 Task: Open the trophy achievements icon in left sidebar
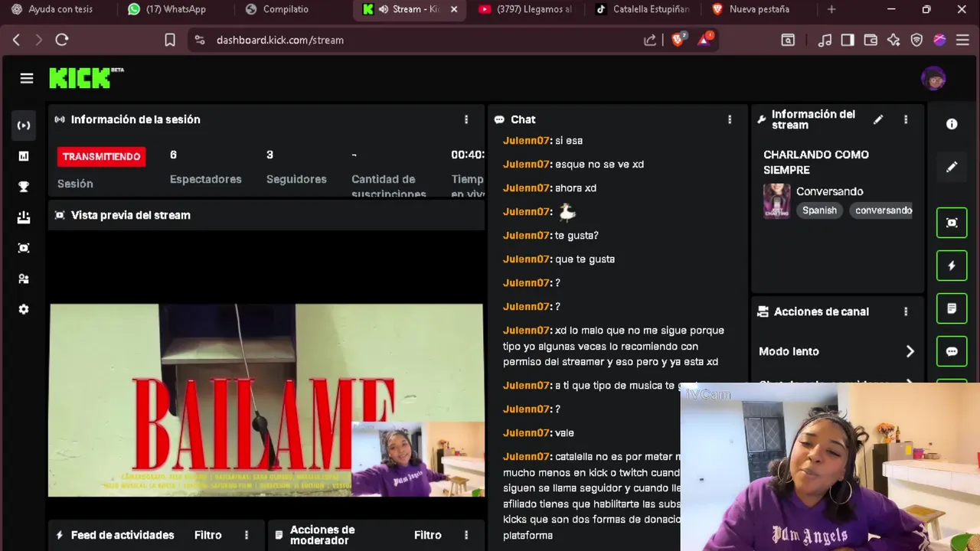[x=24, y=187]
